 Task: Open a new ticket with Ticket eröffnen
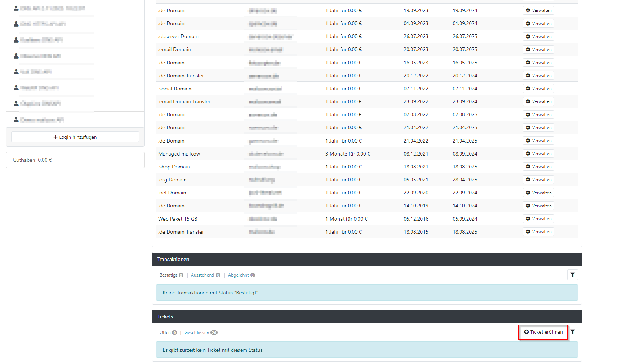click(x=543, y=332)
